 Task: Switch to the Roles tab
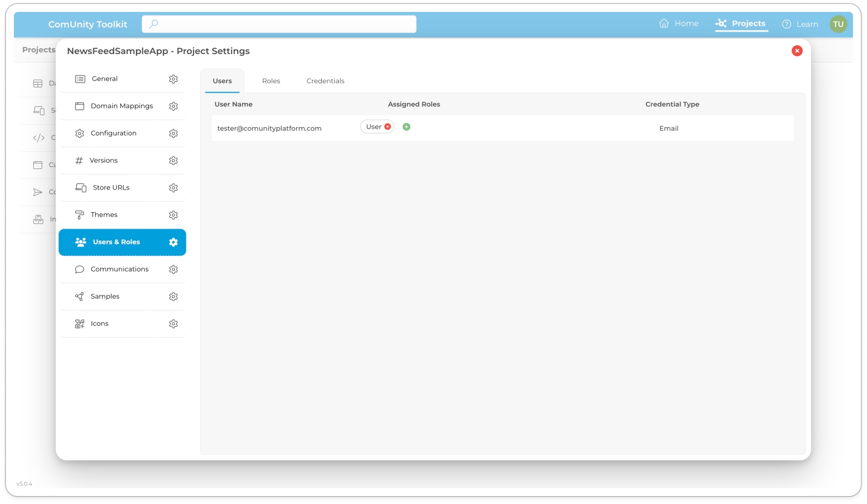click(x=271, y=81)
